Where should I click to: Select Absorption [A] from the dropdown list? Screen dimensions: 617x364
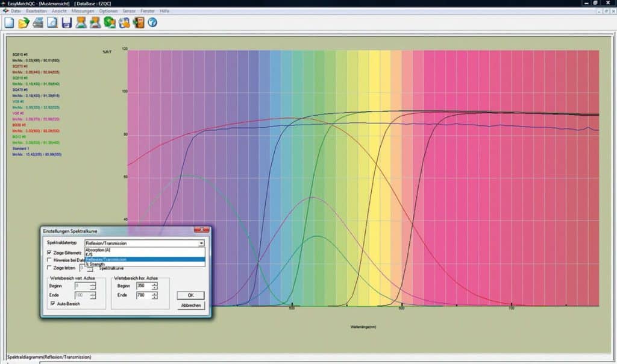145,250
